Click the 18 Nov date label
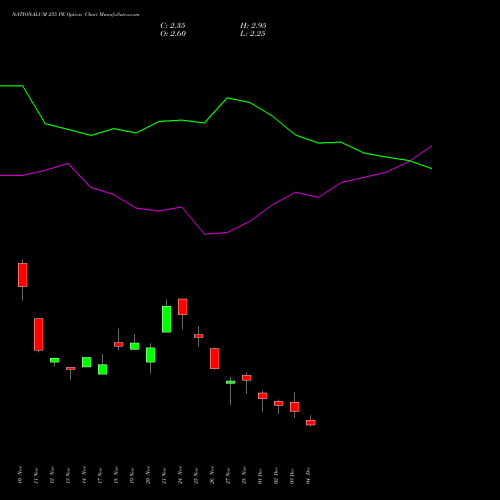The width and height of the screenshot is (500, 500). click(x=116, y=475)
